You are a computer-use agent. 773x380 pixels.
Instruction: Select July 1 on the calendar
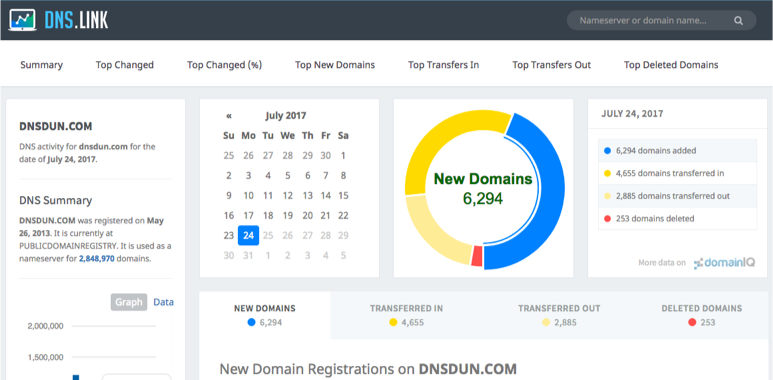coord(343,156)
